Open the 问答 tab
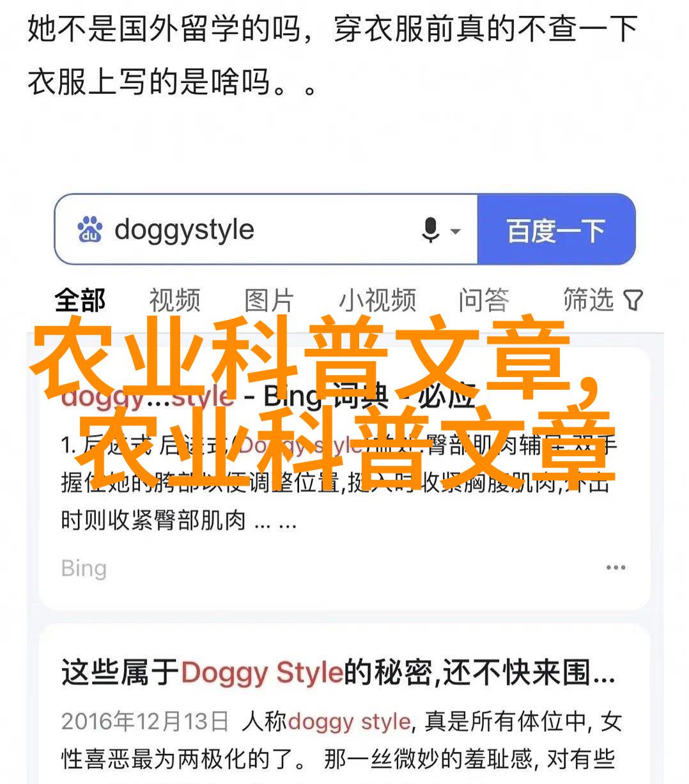Screen dimensions: 689x784 click(483, 300)
